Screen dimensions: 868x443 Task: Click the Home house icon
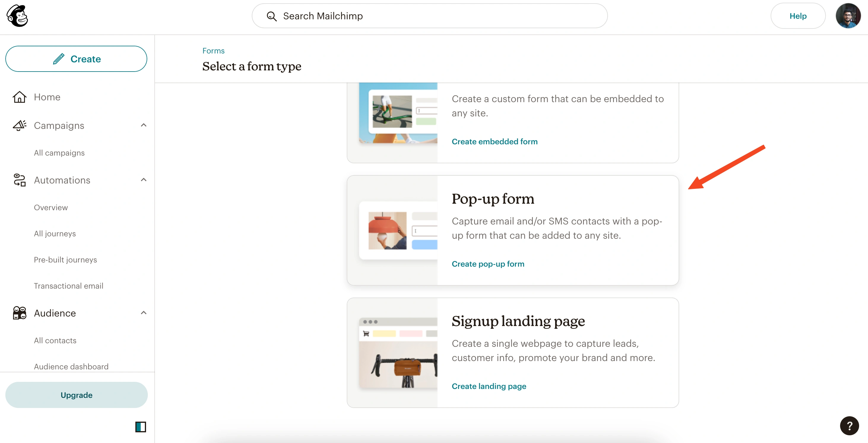click(x=20, y=97)
